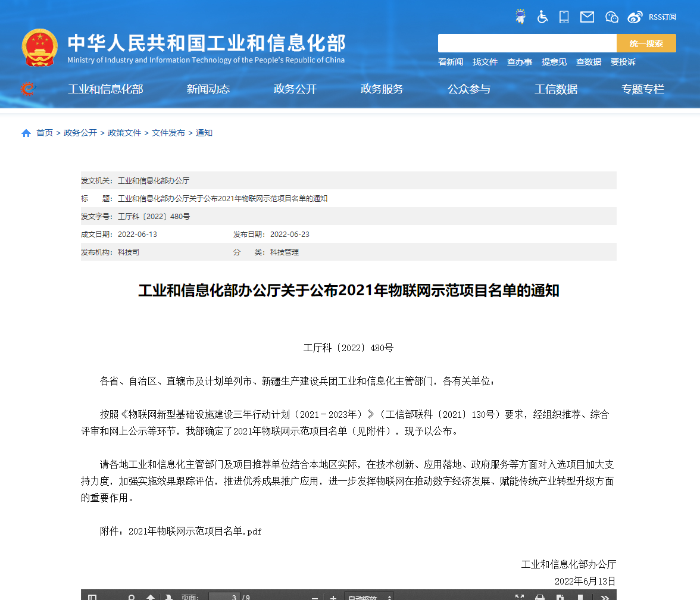Click the signature date 2022年6月13日
Image resolution: width=700 pixels, height=600 pixels.
point(585,581)
